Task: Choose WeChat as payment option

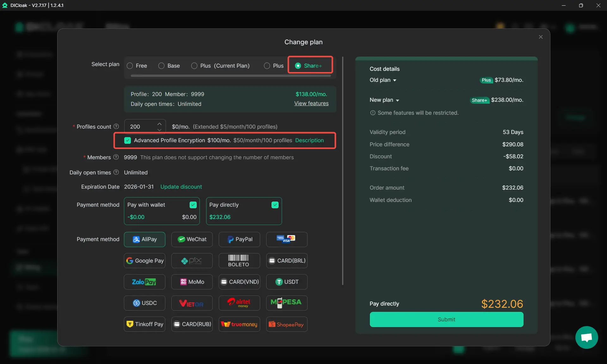Action: click(192, 240)
